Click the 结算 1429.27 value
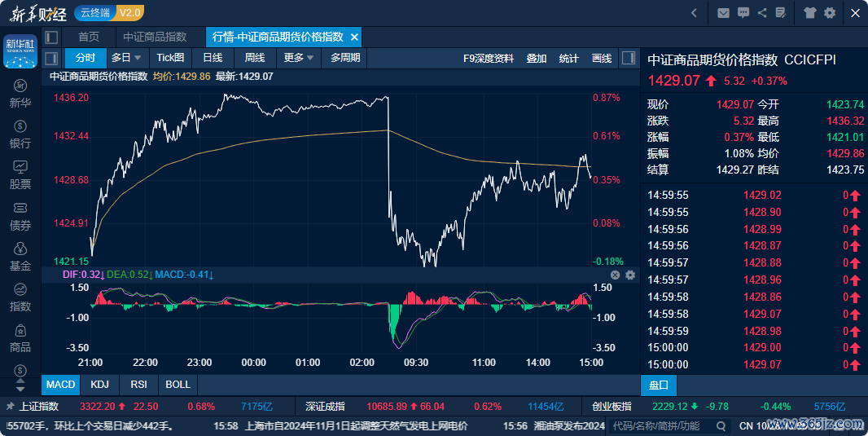The width and height of the screenshot is (868, 436). 735,170
